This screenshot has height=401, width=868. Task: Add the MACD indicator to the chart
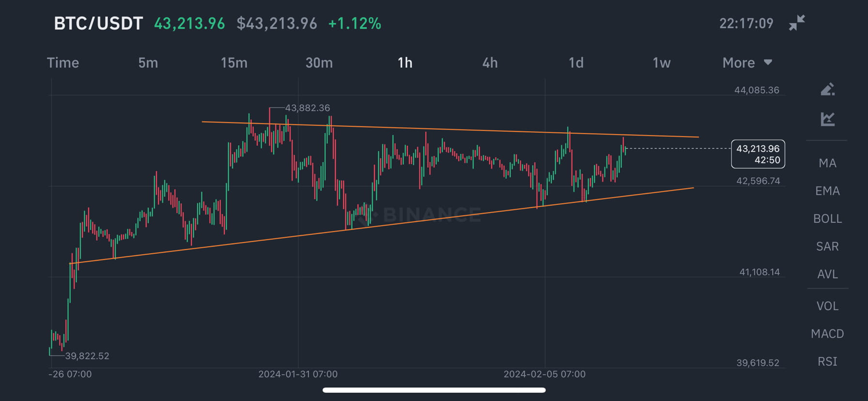827,334
